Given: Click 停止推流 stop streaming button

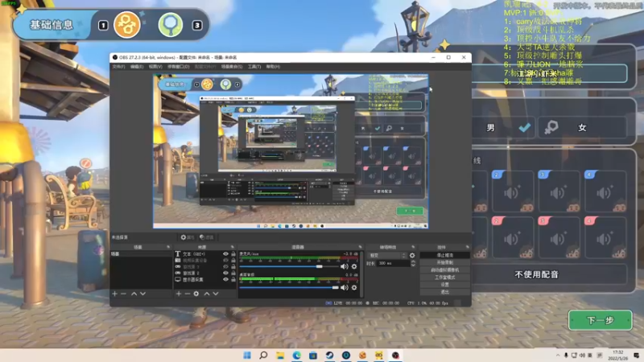Looking at the screenshot, I should tap(445, 255).
